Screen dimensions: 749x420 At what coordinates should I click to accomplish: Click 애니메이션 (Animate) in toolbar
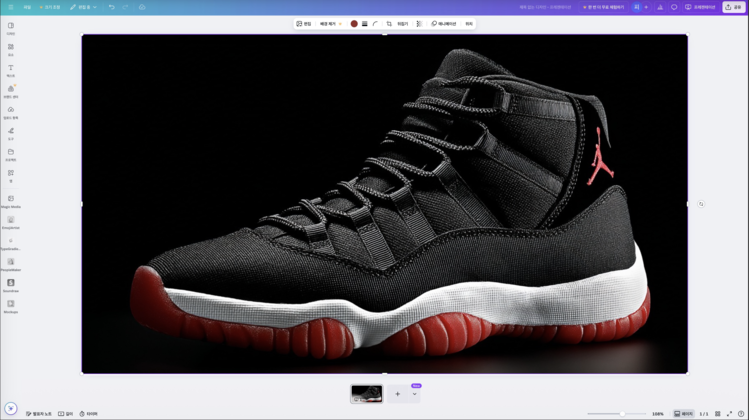pyautogui.click(x=444, y=24)
